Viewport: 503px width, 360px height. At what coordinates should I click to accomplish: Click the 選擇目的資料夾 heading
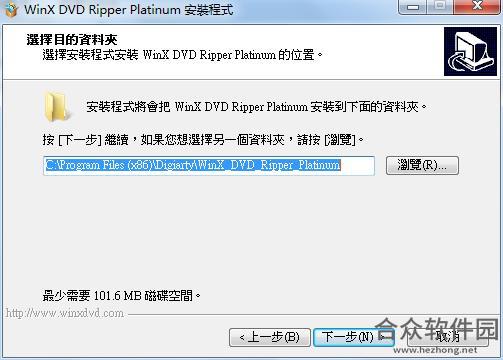point(72,40)
